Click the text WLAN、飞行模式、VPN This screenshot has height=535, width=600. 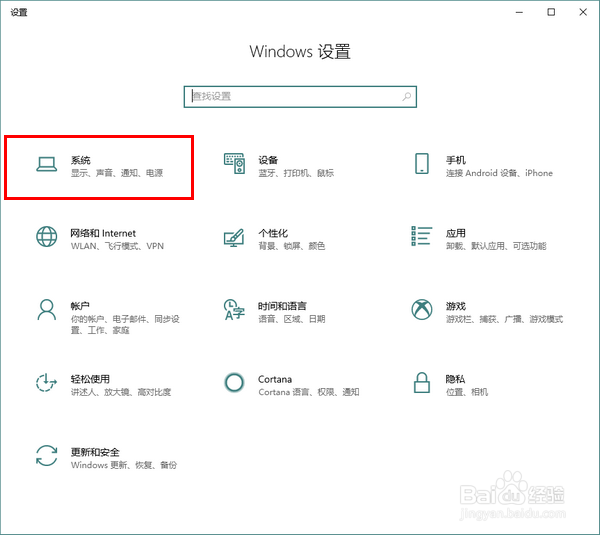tap(117, 246)
